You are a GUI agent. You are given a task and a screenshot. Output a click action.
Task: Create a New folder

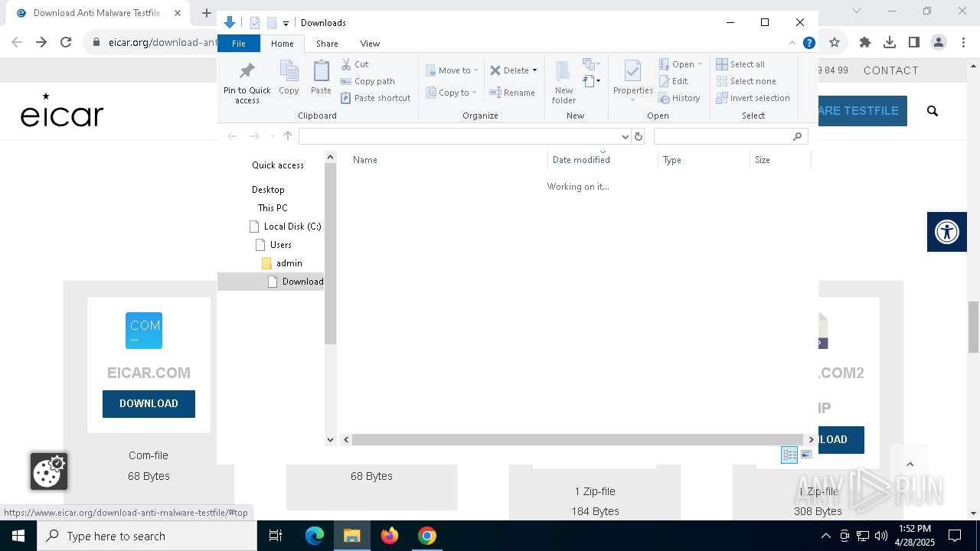tap(563, 82)
